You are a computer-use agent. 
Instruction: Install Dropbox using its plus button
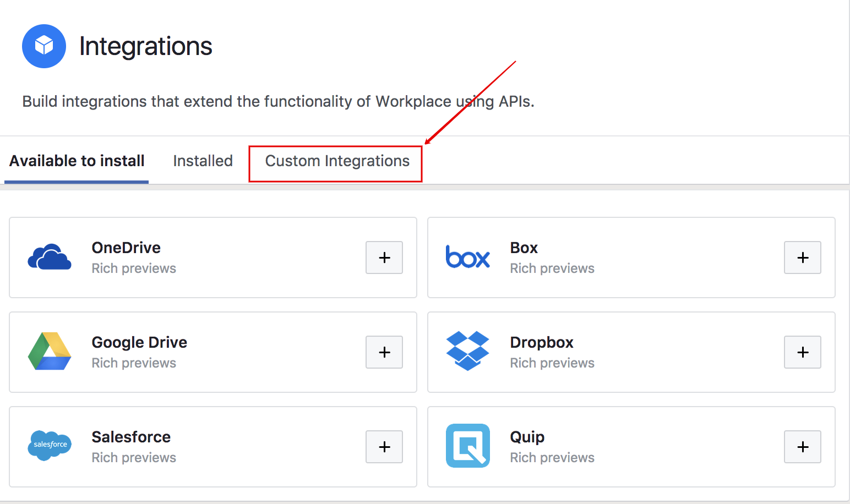(803, 352)
